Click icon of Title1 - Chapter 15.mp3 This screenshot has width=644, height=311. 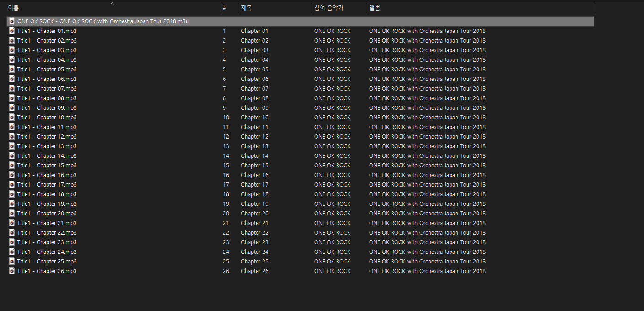pyautogui.click(x=12, y=166)
